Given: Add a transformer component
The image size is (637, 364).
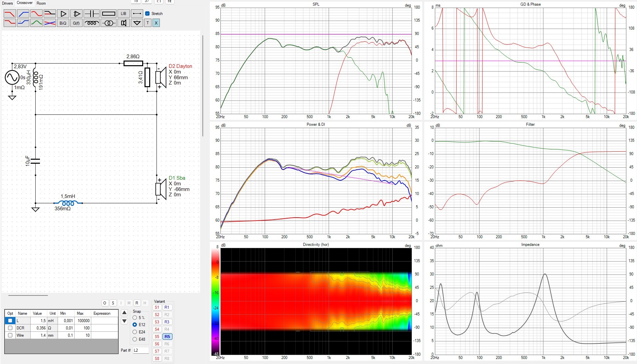Looking at the screenshot, I should tap(109, 23).
